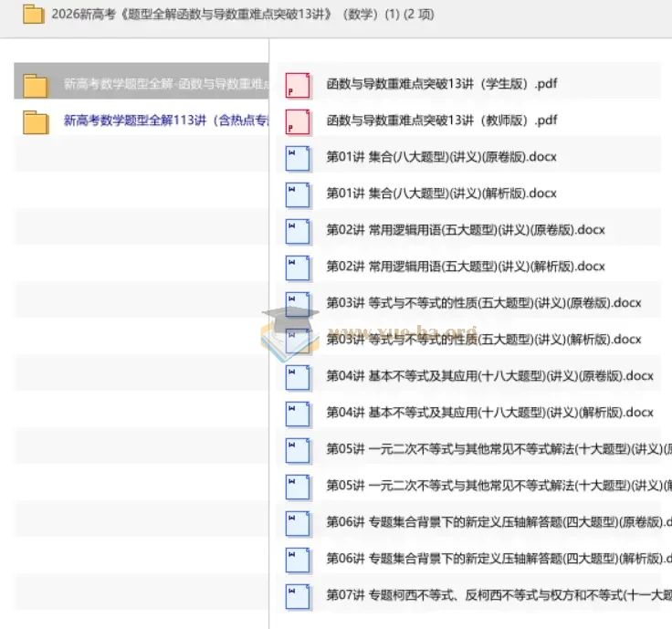Select 第01讲 集合(八大题型)(讲义)(解析版).docx
672x629 pixels.
441,194
